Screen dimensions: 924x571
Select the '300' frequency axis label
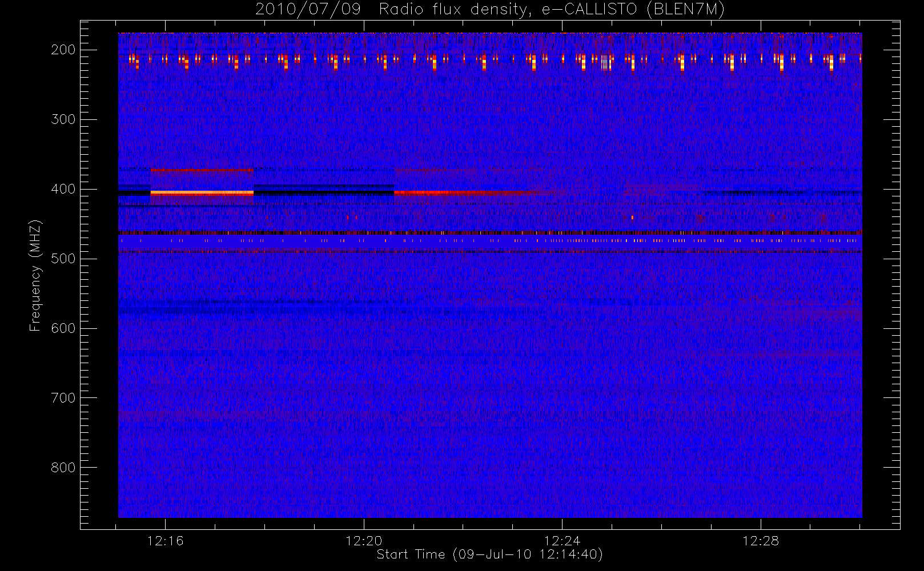pyautogui.click(x=63, y=119)
